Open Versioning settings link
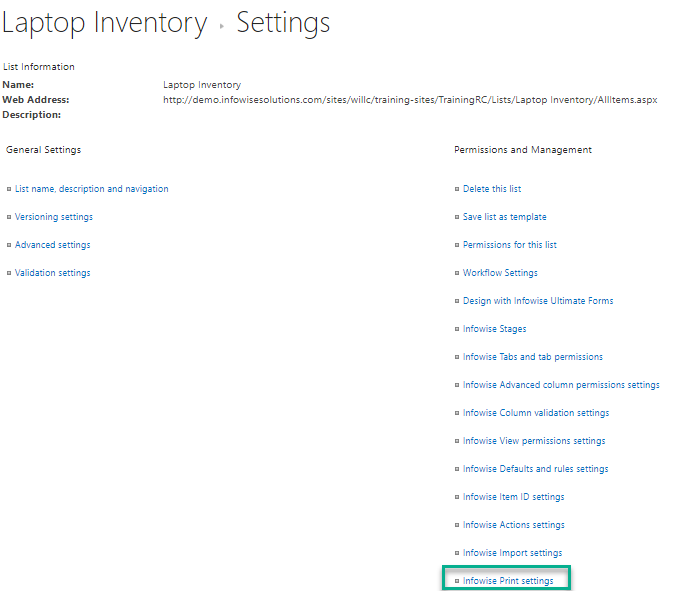This screenshot has height=591, width=673. coord(54,217)
